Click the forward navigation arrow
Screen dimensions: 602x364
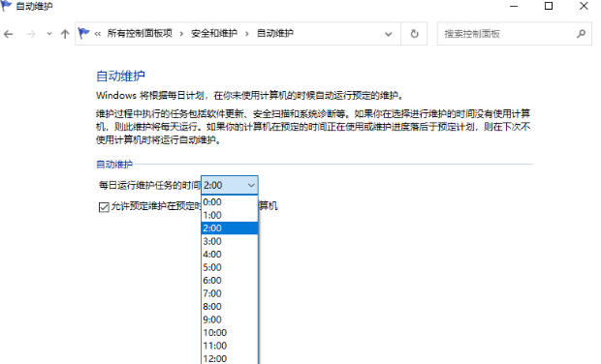(31, 34)
